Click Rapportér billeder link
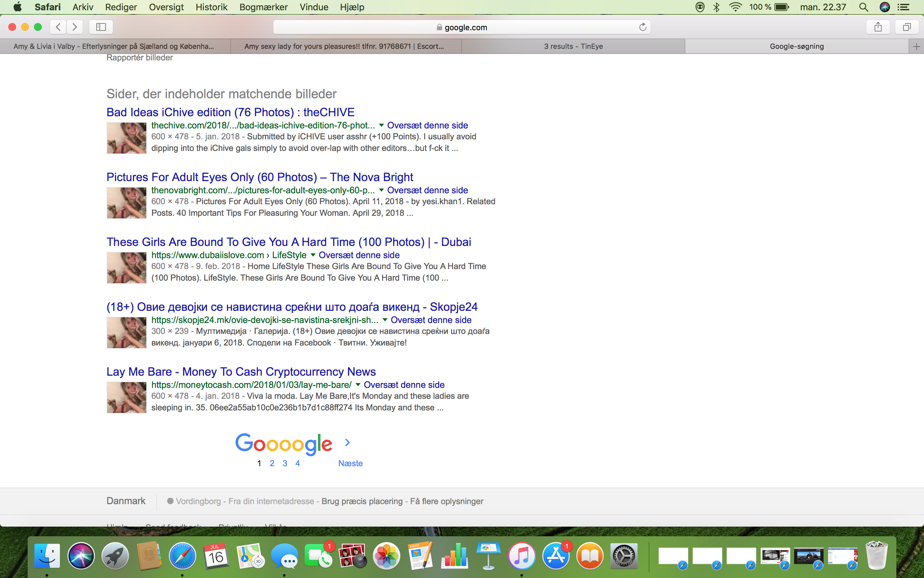The image size is (924, 578). click(139, 57)
